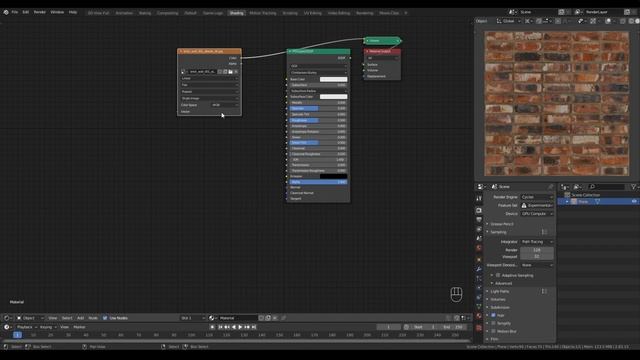Open the Device GPU Compute dropdown

pos(537,213)
